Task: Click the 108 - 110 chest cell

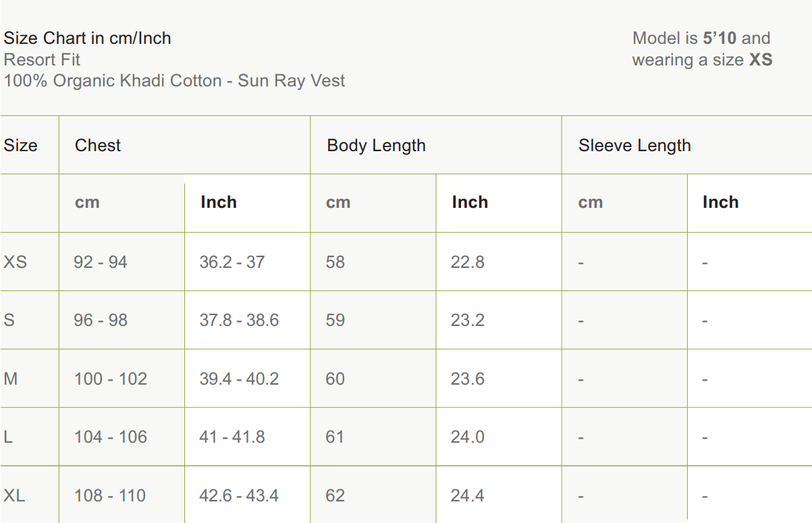Action: click(110, 495)
